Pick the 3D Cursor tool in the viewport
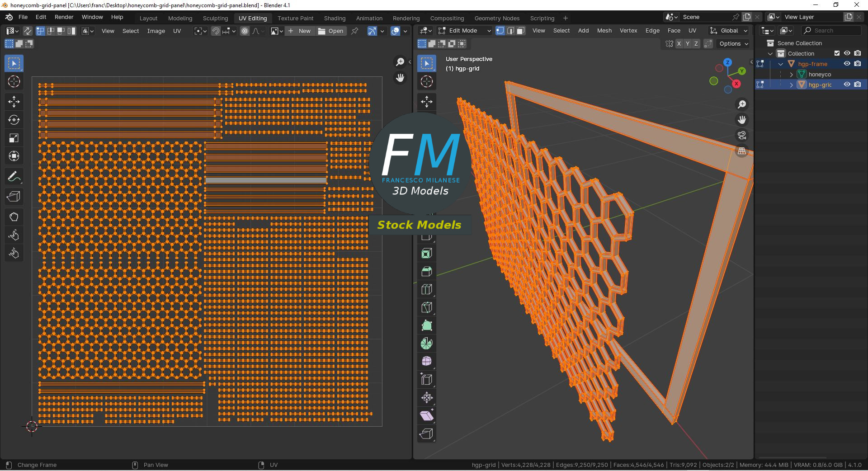 (x=426, y=82)
